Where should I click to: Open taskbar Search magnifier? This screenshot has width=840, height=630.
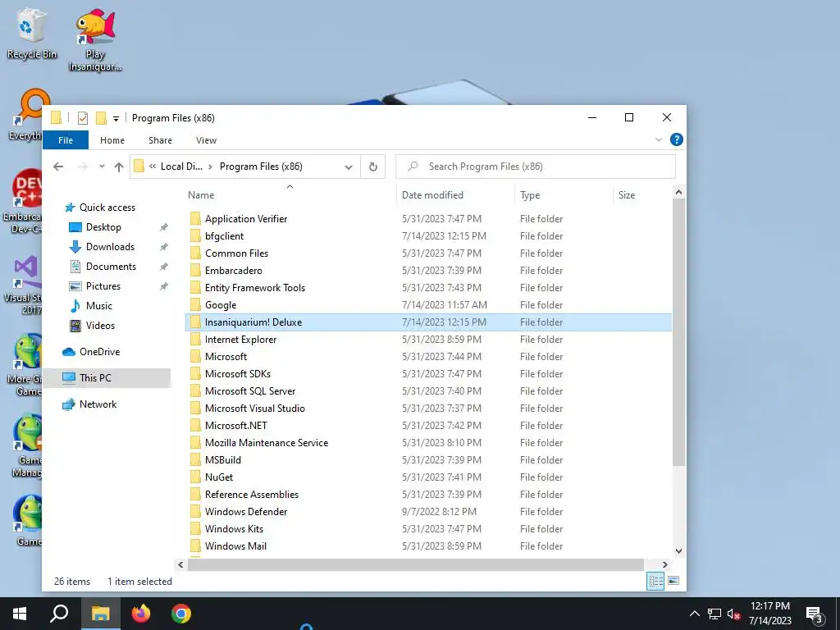59,614
